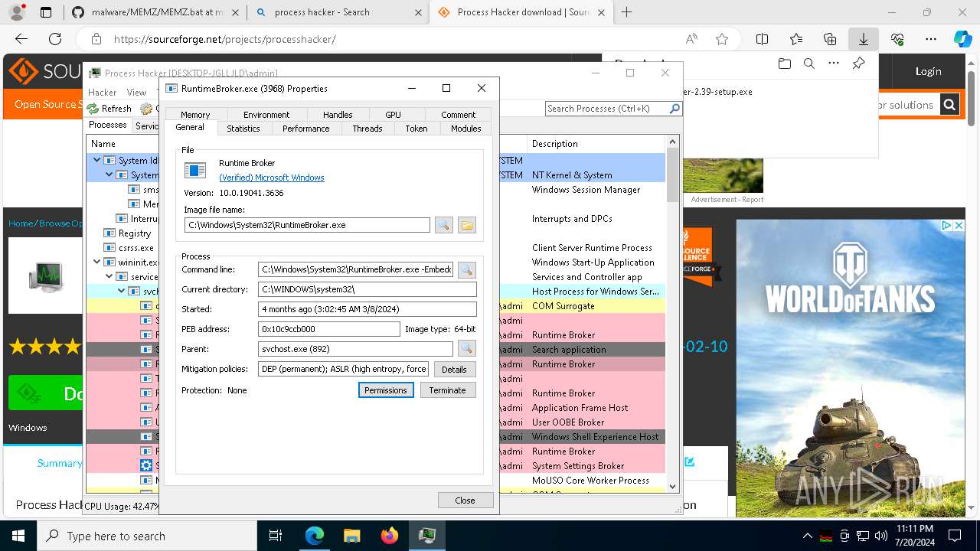Viewport: 980px width, 551px height.
Task: Click the process list vertical scrollbar
Action: pos(673,314)
